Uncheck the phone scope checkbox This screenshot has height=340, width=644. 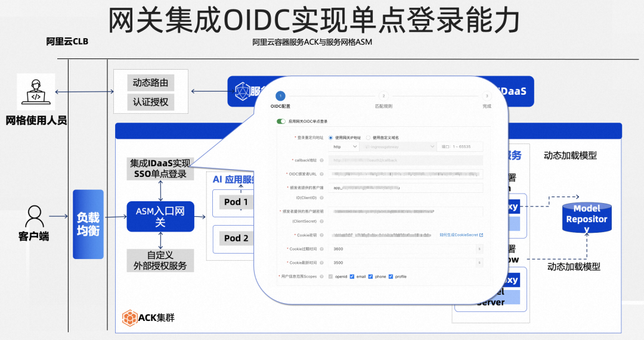[370, 276]
